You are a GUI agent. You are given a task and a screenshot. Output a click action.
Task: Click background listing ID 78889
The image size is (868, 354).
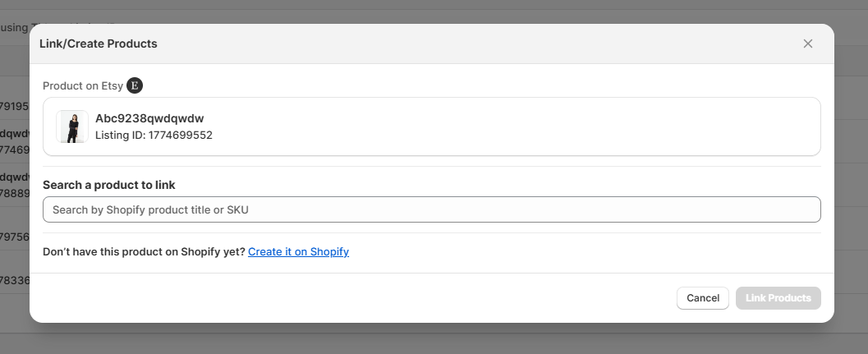[15, 193]
